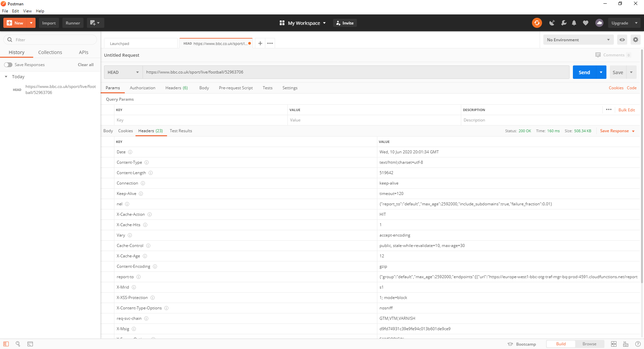The width and height of the screenshot is (644, 349).
Task: Open the Pre-request Script tab
Action: tap(236, 88)
